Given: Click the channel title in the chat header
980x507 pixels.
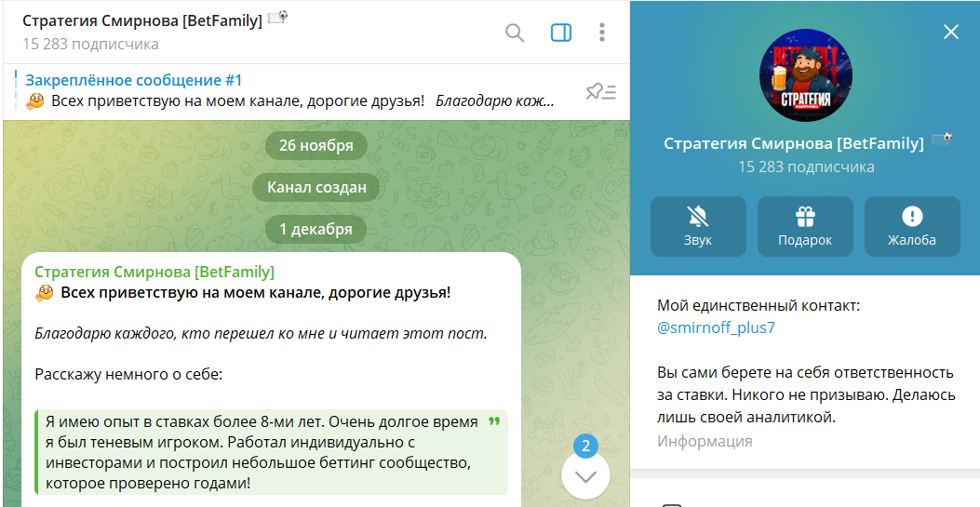Looking at the screenshot, I should [x=142, y=20].
